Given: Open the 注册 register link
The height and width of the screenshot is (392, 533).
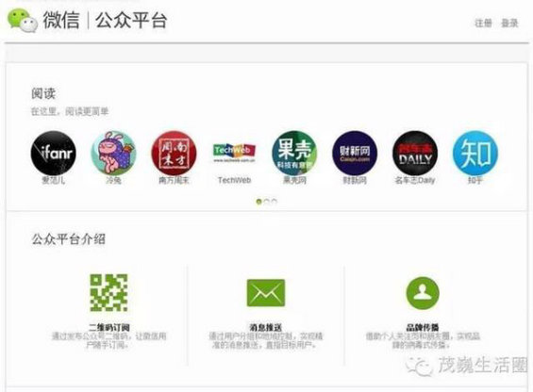Looking at the screenshot, I should [x=483, y=24].
